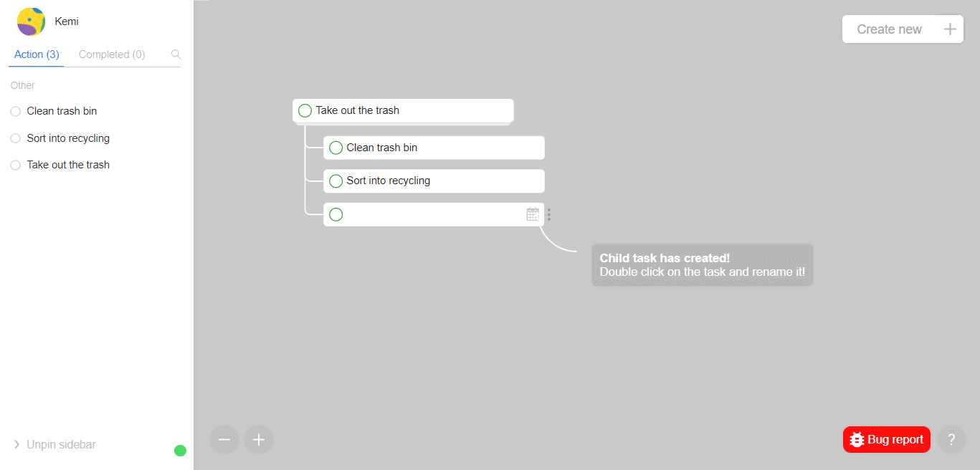Open the calendar icon on new child task

tap(533, 214)
